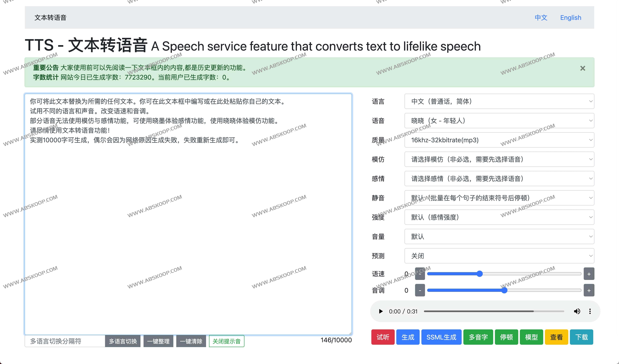This screenshot has height=364, width=619.
Task: Open the 语言 language dropdown
Action: (x=499, y=101)
